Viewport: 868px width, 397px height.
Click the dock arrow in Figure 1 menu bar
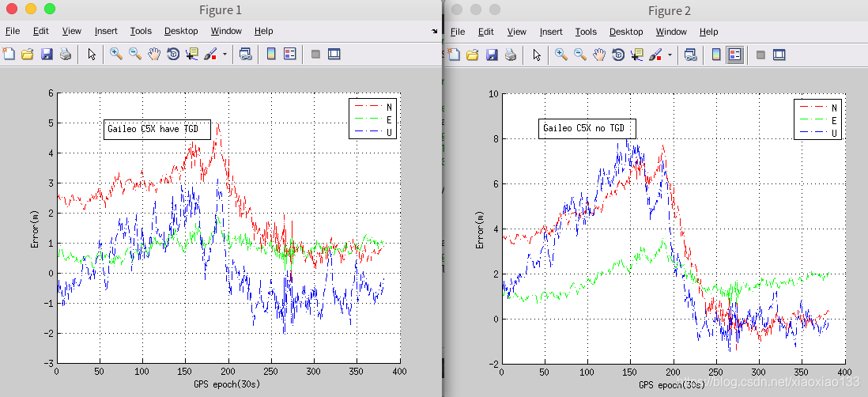[435, 32]
